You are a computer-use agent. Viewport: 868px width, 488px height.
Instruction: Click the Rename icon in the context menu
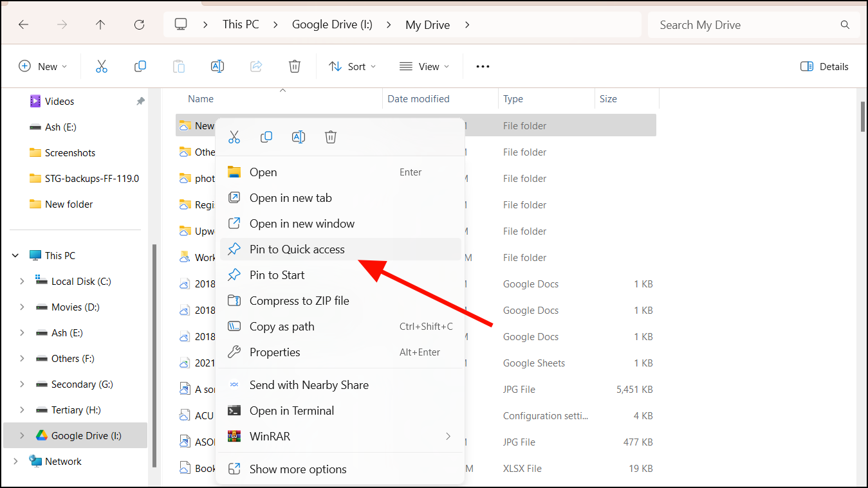(x=299, y=137)
